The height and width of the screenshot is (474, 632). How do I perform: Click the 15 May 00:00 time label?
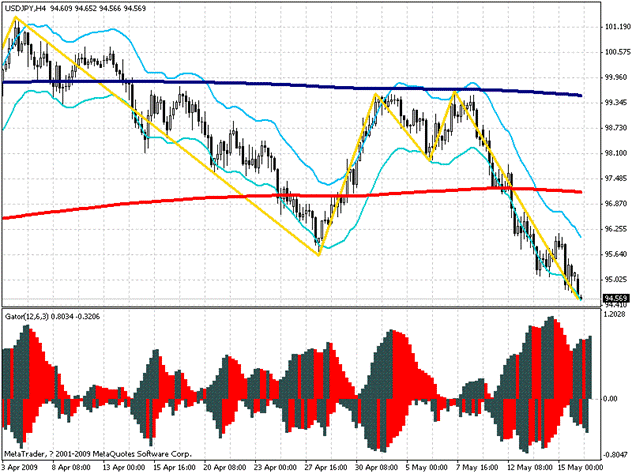pyautogui.click(x=579, y=467)
